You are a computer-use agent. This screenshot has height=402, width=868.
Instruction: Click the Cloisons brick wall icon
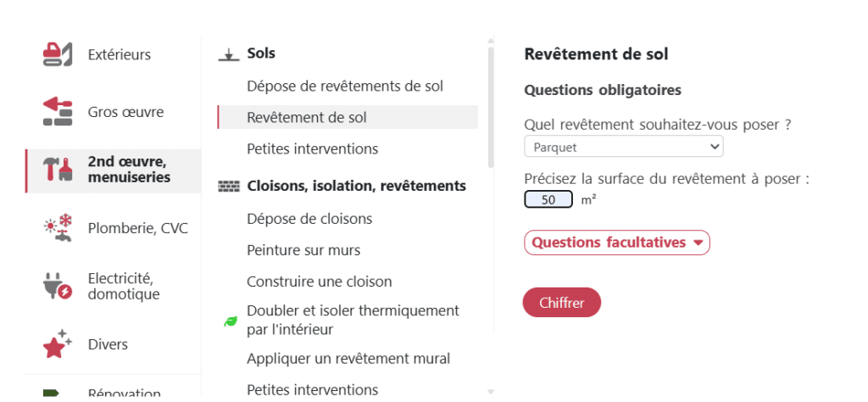pos(229,186)
